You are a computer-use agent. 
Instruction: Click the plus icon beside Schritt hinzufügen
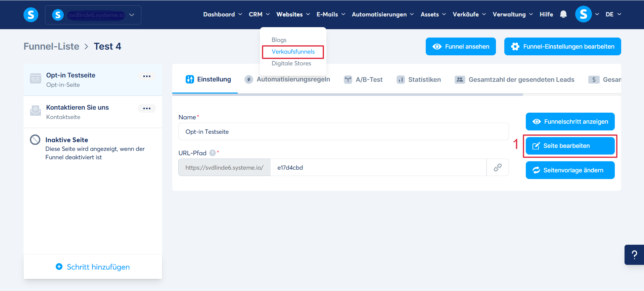pyautogui.click(x=59, y=267)
